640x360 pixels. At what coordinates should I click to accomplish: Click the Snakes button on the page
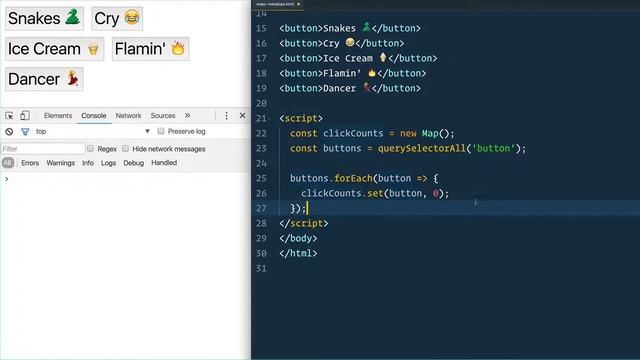(44, 18)
